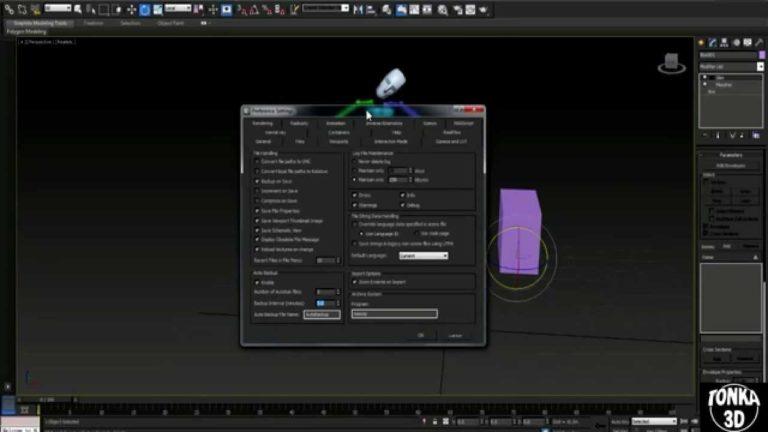Select the Unlink Selection tool
This screenshot has height=432, width=768.
(22, 9)
